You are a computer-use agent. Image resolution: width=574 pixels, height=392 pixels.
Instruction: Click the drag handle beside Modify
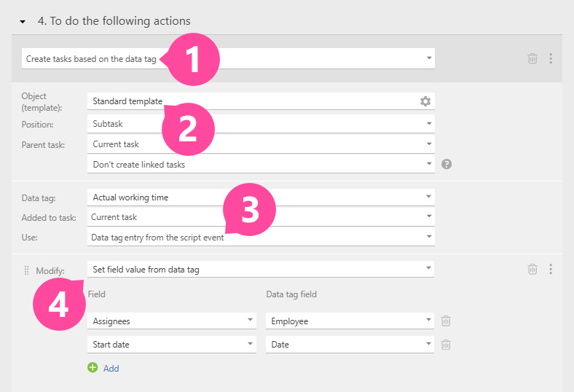[x=27, y=270]
